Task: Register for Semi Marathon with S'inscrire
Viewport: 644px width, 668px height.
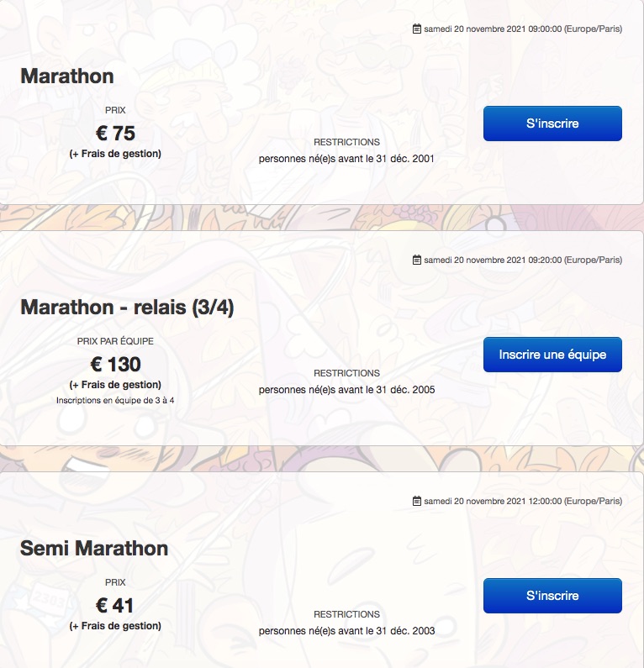Action: (552, 596)
